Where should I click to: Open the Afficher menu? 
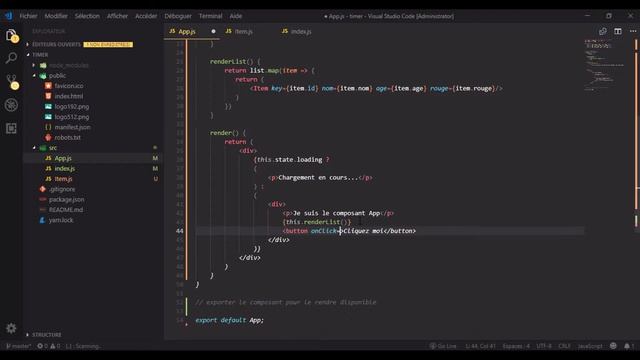[117, 16]
